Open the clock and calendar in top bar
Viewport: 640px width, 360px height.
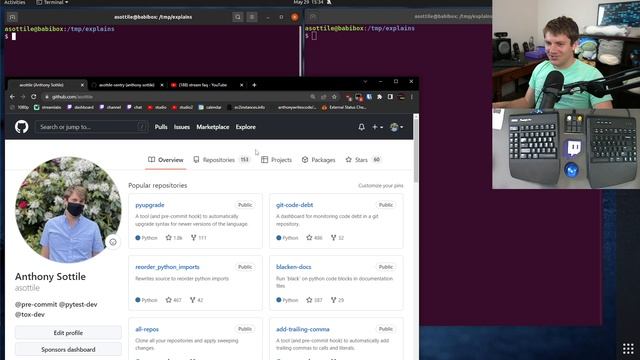point(309,2)
